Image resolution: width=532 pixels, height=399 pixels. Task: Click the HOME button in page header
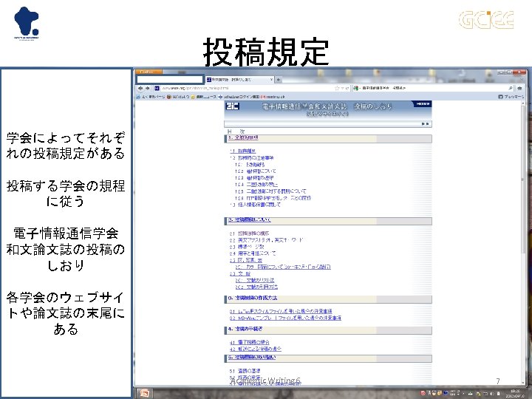(x=423, y=104)
